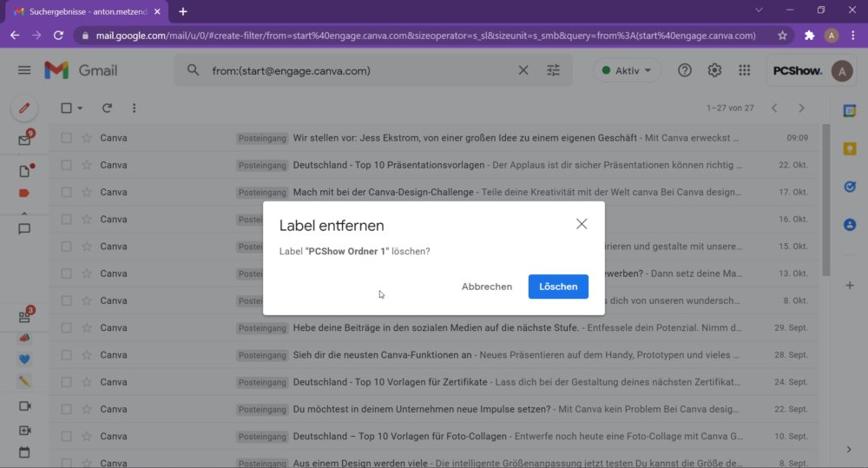Click the mail list scrollbar
Viewport: 868px width, 468px height.
pos(826,200)
